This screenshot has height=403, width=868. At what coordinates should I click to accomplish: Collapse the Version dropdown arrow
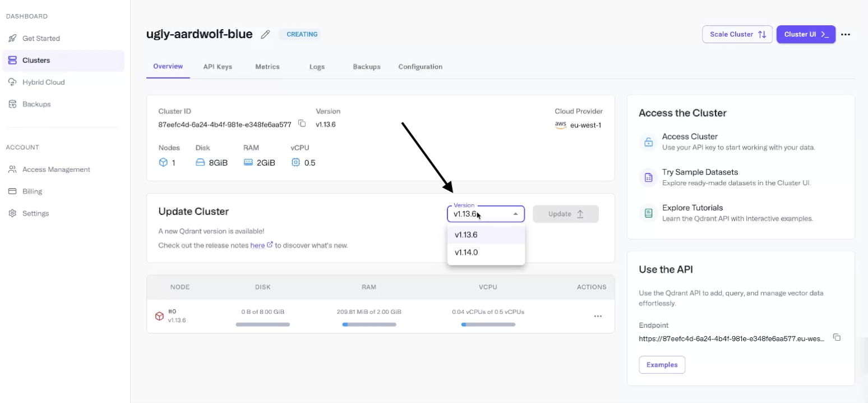pyautogui.click(x=515, y=214)
